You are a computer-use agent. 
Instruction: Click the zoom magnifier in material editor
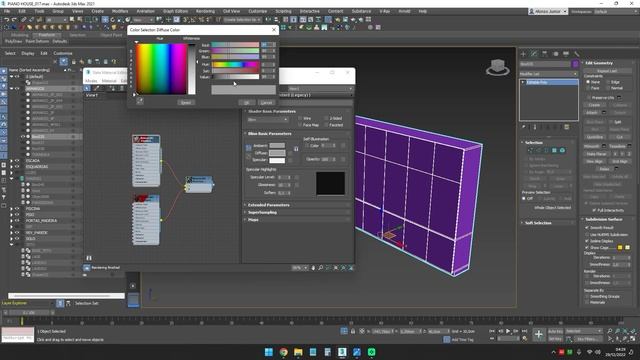coord(321,268)
